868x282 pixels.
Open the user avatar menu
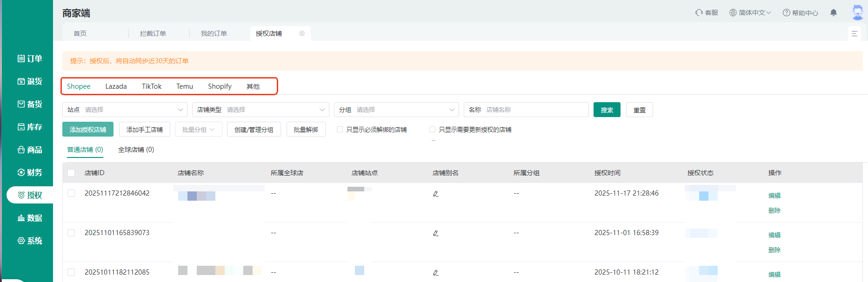[x=857, y=13]
